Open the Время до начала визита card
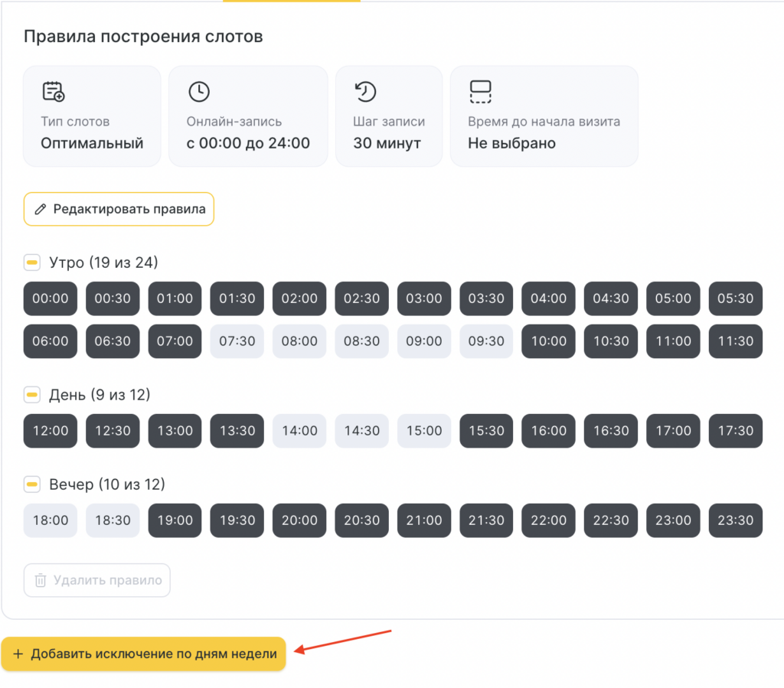 tap(544, 116)
